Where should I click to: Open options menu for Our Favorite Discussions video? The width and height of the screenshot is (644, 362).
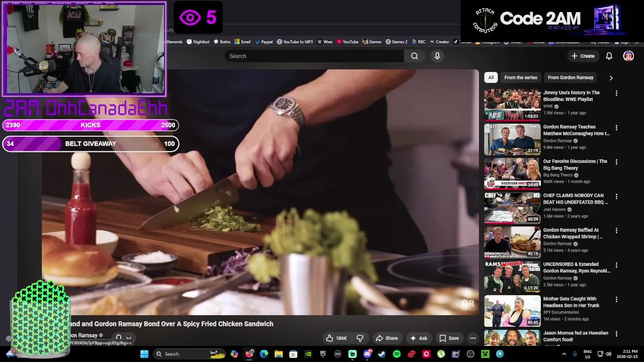(x=616, y=162)
